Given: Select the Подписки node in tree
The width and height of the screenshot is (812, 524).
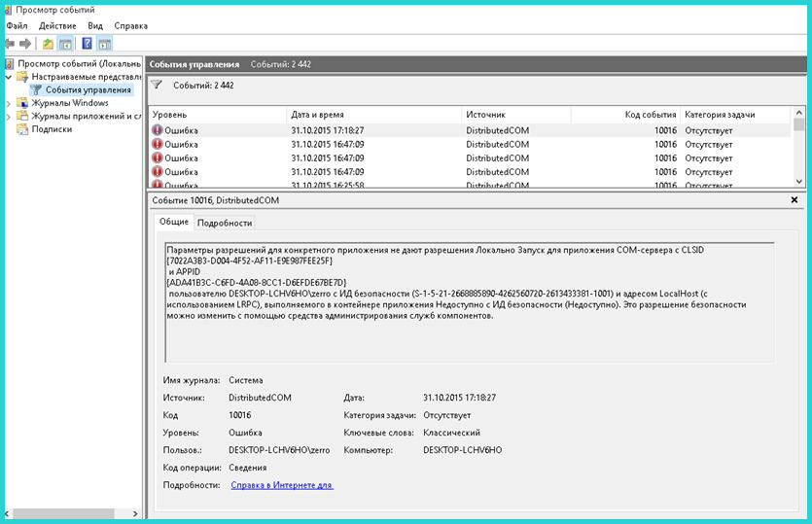Looking at the screenshot, I should click(51, 129).
